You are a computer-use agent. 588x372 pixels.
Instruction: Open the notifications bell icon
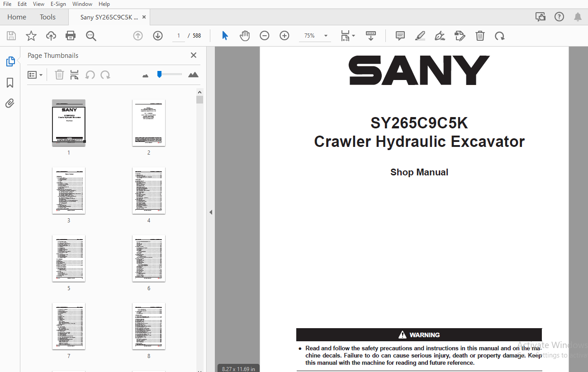pos(578,17)
